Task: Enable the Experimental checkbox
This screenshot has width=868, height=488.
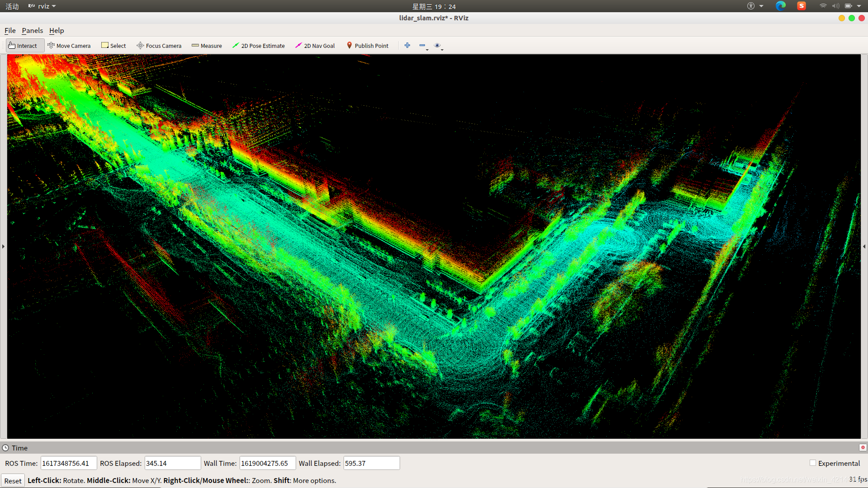Action: click(x=813, y=463)
